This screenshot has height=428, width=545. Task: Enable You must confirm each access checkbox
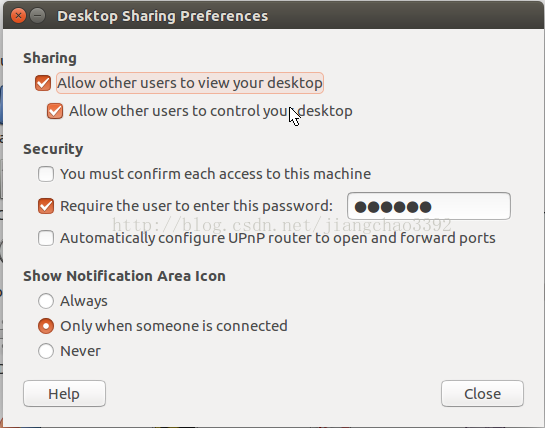[46, 174]
